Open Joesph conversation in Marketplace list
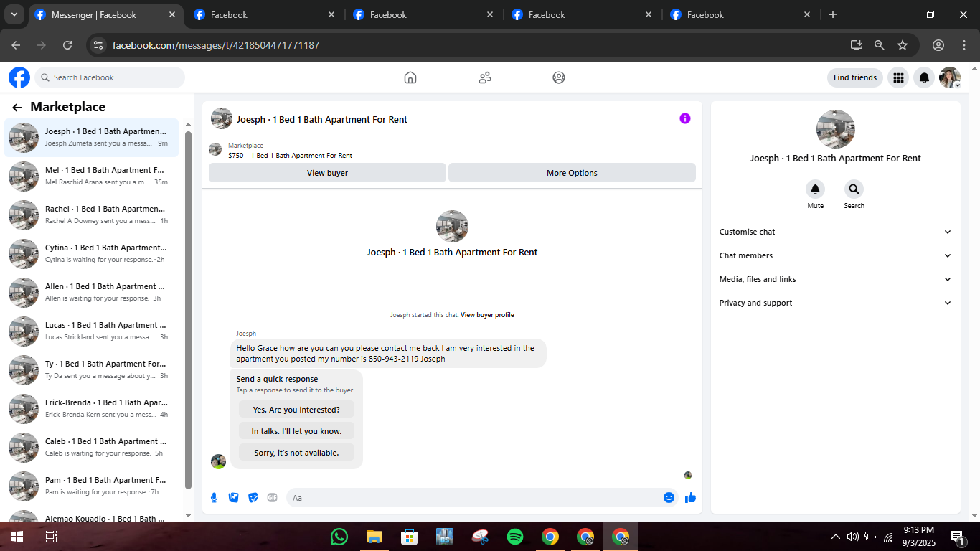 pyautogui.click(x=92, y=138)
